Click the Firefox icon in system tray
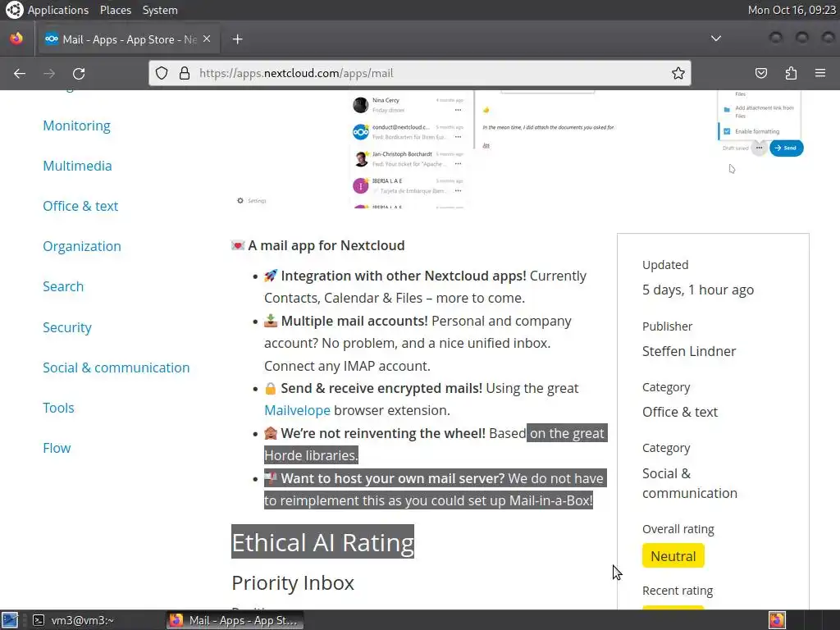 pyautogui.click(x=777, y=620)
